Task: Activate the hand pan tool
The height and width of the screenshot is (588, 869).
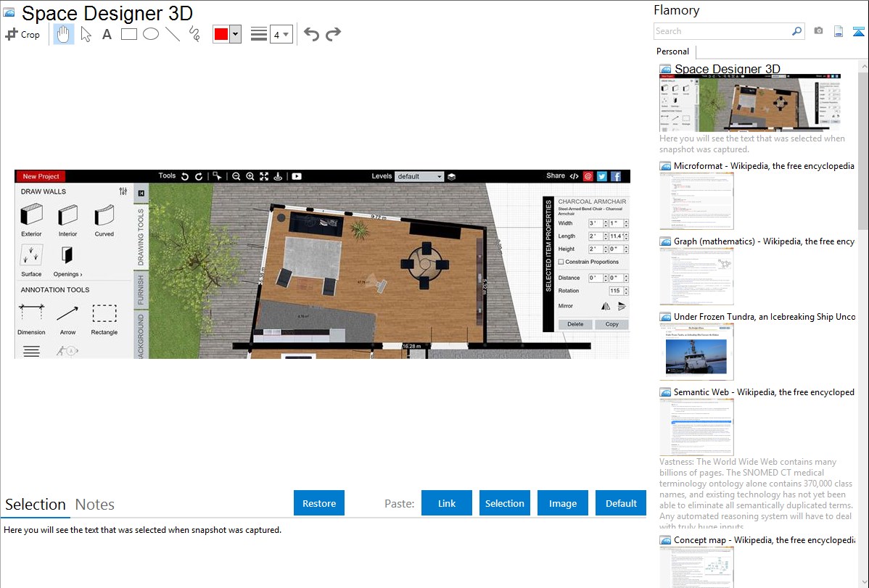Action: (x=64, y=34)
